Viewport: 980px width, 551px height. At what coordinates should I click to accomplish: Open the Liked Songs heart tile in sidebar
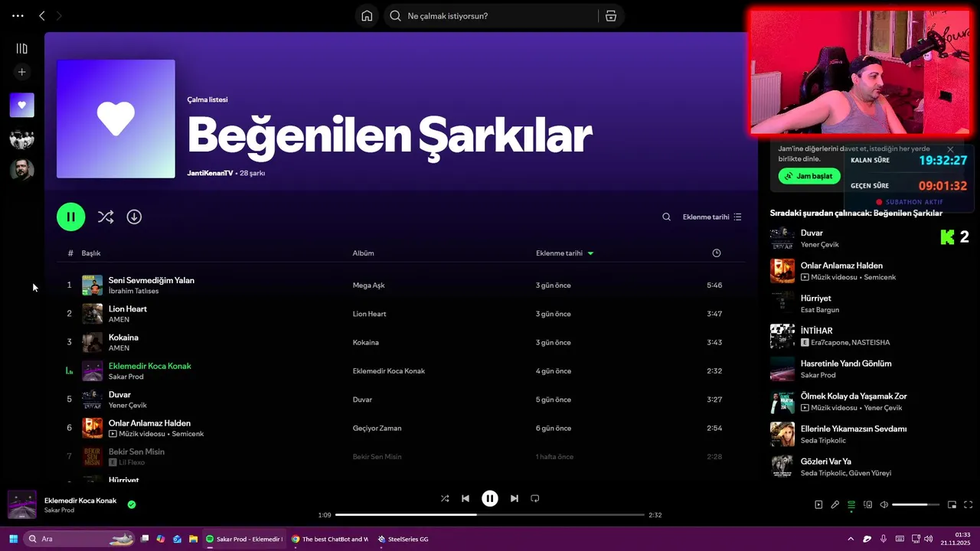coord(22,105)
